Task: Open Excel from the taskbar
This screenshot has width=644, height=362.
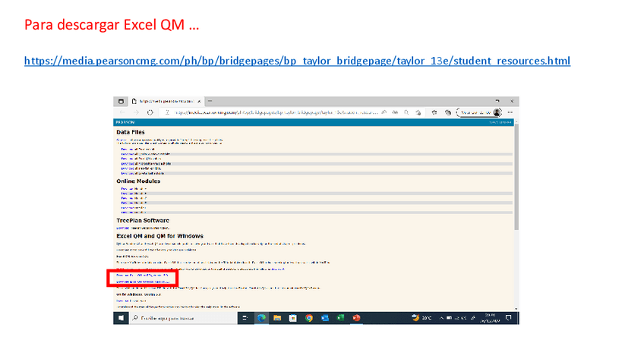Action: tap(340, 318)
